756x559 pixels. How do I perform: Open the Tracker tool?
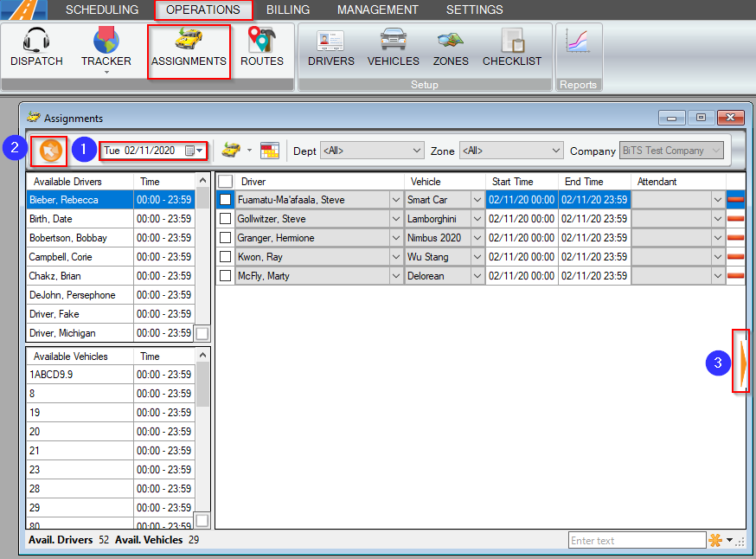(106, 43)
